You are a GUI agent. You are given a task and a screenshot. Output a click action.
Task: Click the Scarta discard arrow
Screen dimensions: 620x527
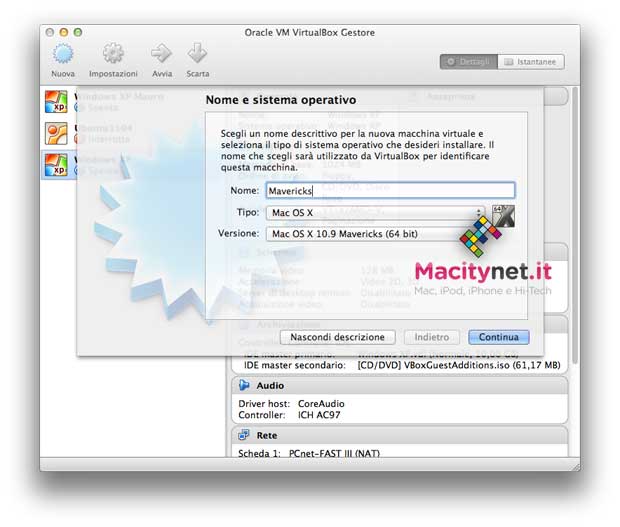(x=197, y=53)
